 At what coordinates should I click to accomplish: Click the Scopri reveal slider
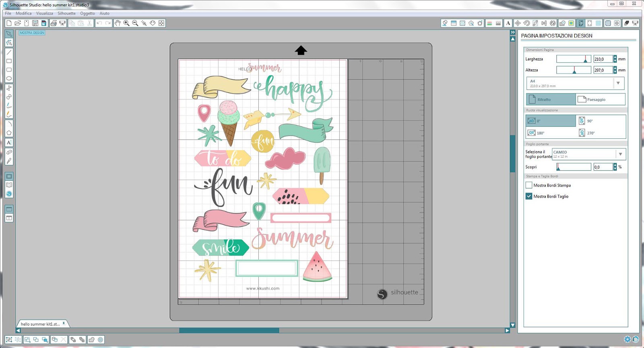coord(574,167)
